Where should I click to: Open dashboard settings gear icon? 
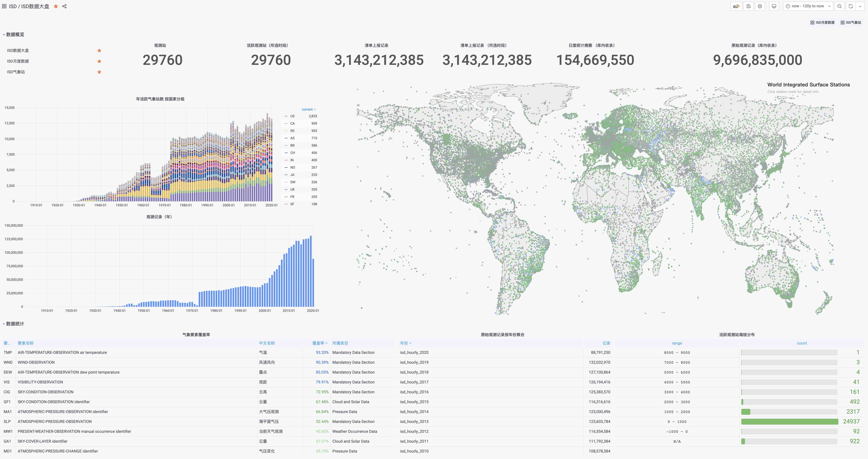coord(760,6)
